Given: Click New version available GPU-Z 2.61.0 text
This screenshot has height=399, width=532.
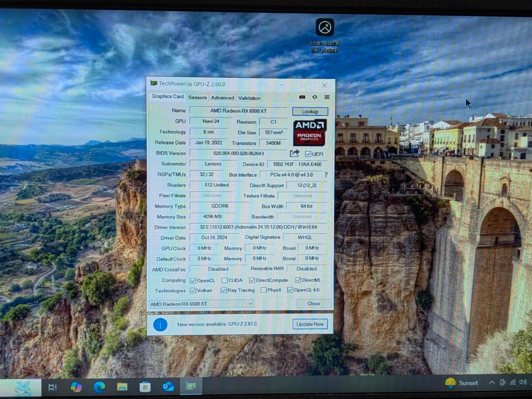Looking at the screenshot, I should pos(217,324).
